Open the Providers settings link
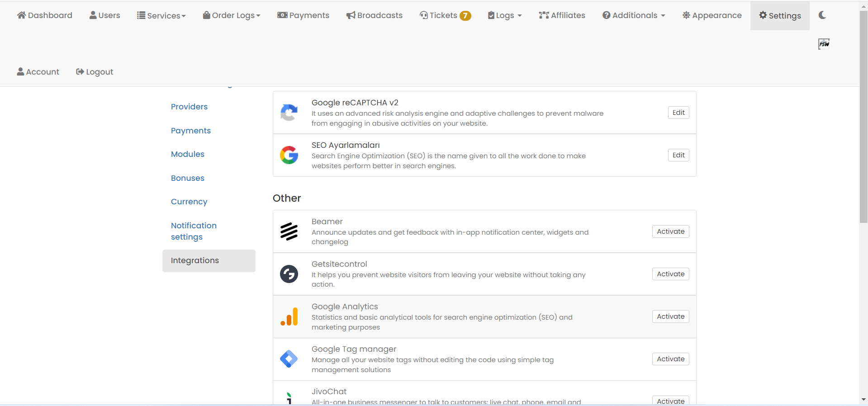The image size is (868, 406). click(x=189, y=107)
